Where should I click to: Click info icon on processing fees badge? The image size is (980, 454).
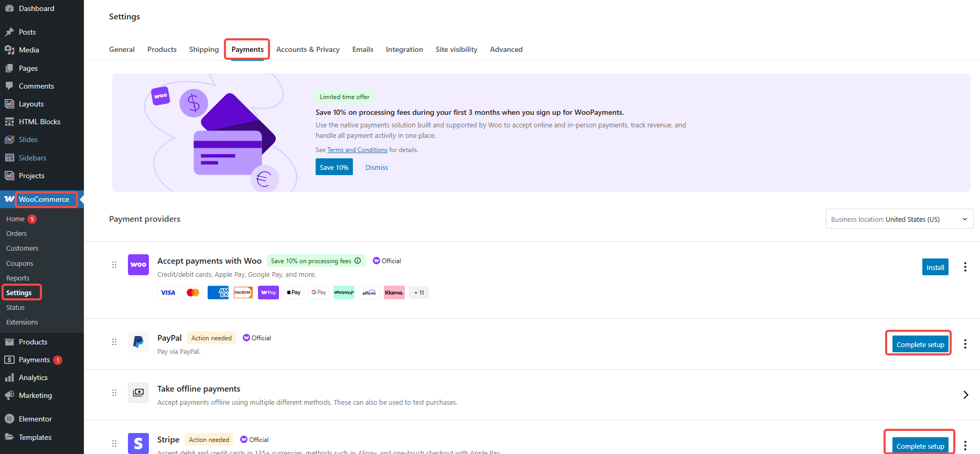point(358,261)
